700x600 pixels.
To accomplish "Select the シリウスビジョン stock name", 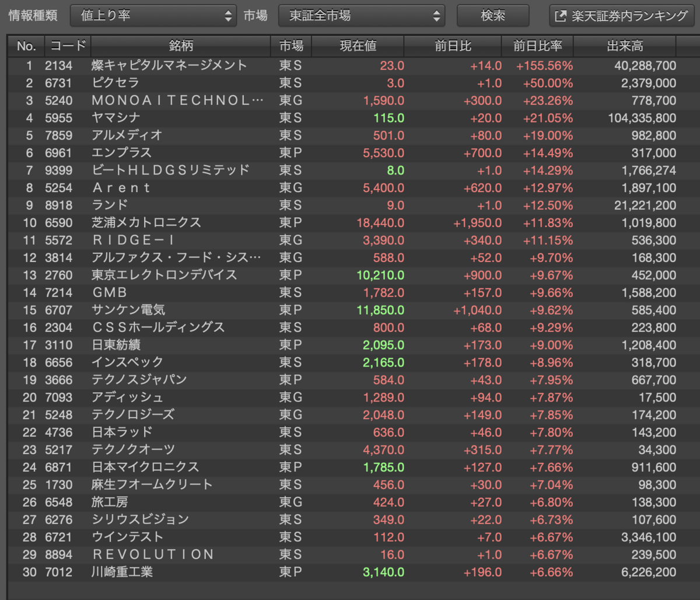I will pyautogui.click(x=141, y=519).
